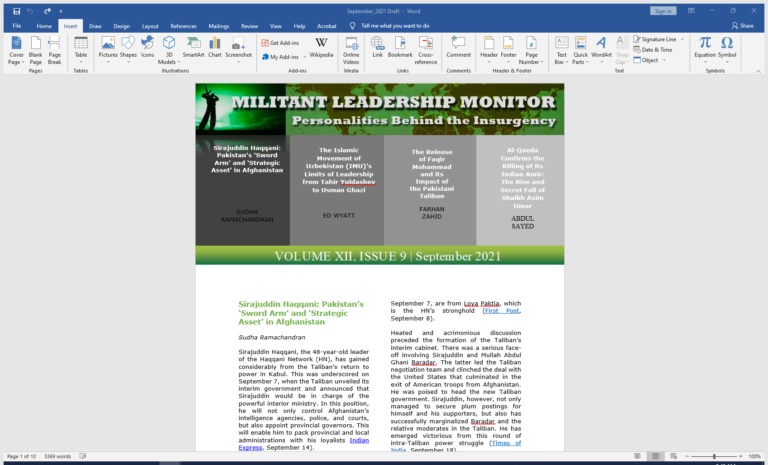
Task: Click Page 1 of 10 in status bar
Action: pyautogui.click(x=21, y=456)
